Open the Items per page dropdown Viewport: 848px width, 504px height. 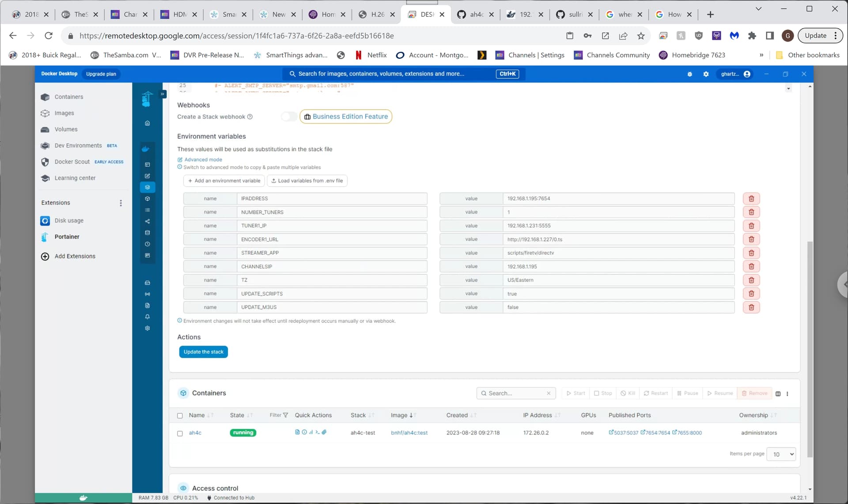(781, 454)
